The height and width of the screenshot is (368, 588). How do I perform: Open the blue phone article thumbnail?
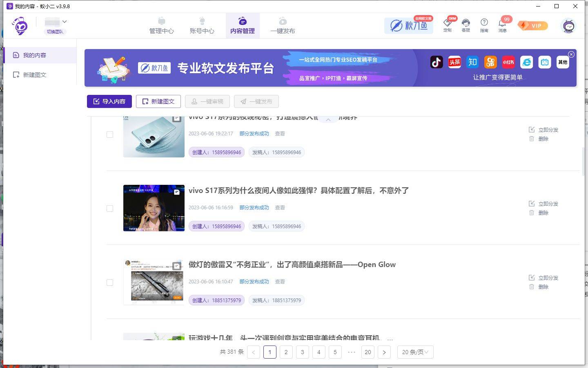coord(154,137)
